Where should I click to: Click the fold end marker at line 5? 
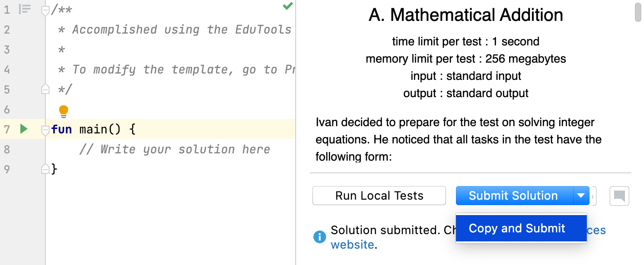(x=45, y=89)
